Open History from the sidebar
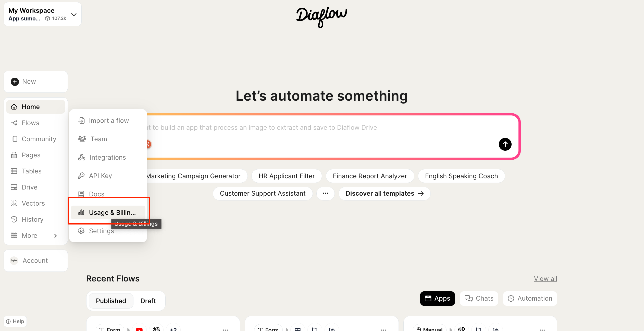Screen dimensions: 644x331 (32, 219)
